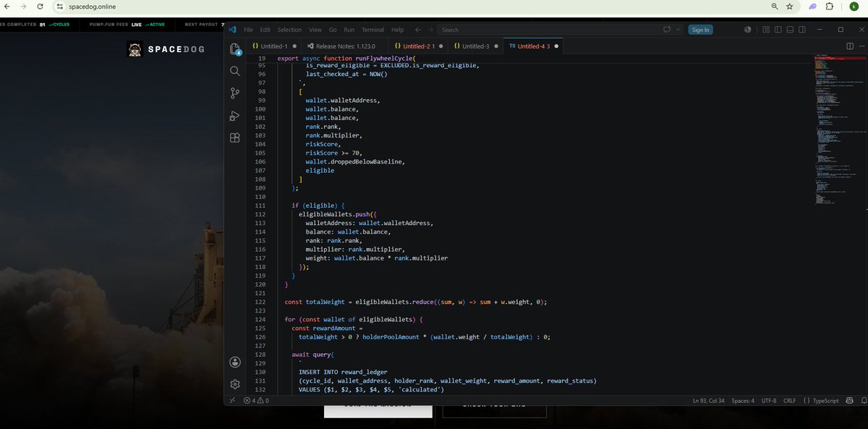Screen dimensions: 868x429
Task: Open the Extensions view
Action: 234,138
